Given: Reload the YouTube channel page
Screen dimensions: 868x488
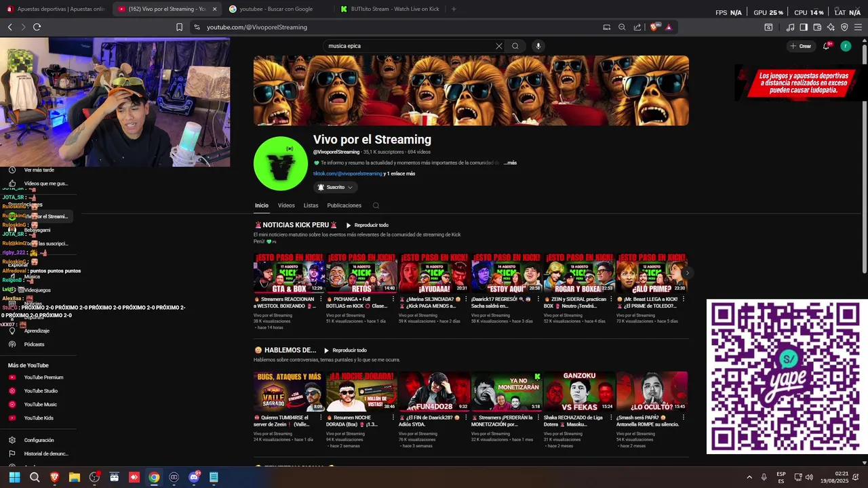Looking at the screenshot, I should click(x=37, y=27).
